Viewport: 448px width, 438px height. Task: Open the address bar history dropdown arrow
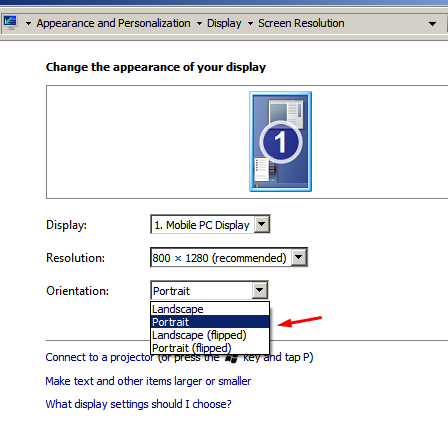pos(432,24)
